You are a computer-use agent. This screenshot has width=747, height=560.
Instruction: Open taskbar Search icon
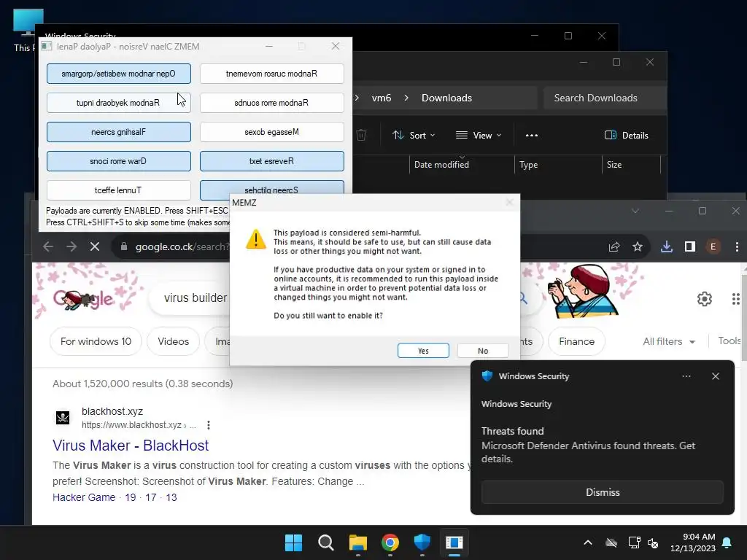pos(326,542)
